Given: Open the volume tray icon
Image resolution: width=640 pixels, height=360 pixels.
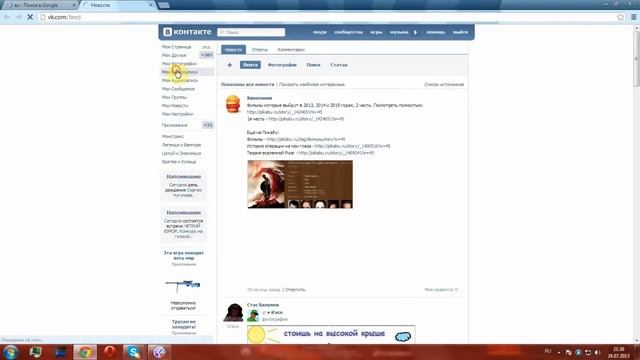Looking at the screenshot, I should [x=598, y=352].
